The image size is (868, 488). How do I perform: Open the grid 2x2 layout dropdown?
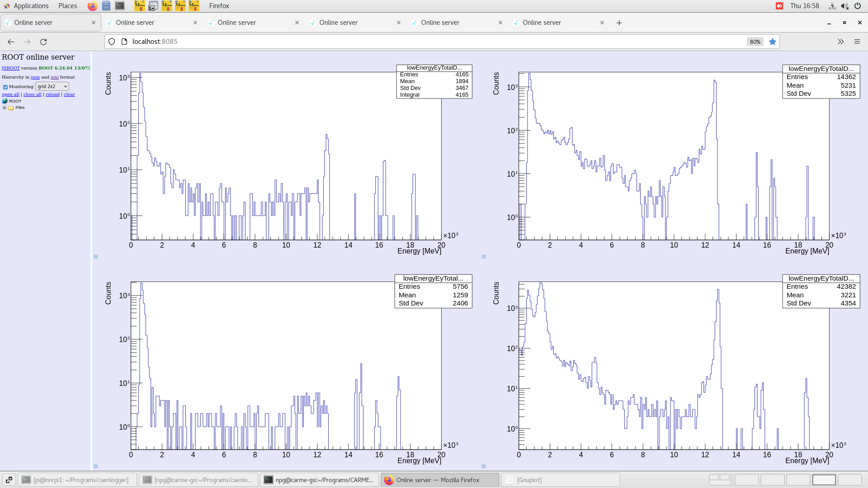tap(52, 86)
